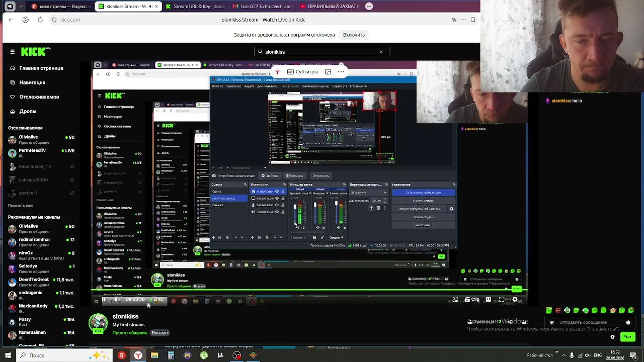Go back to the previous browser page

tap(11, 20)
